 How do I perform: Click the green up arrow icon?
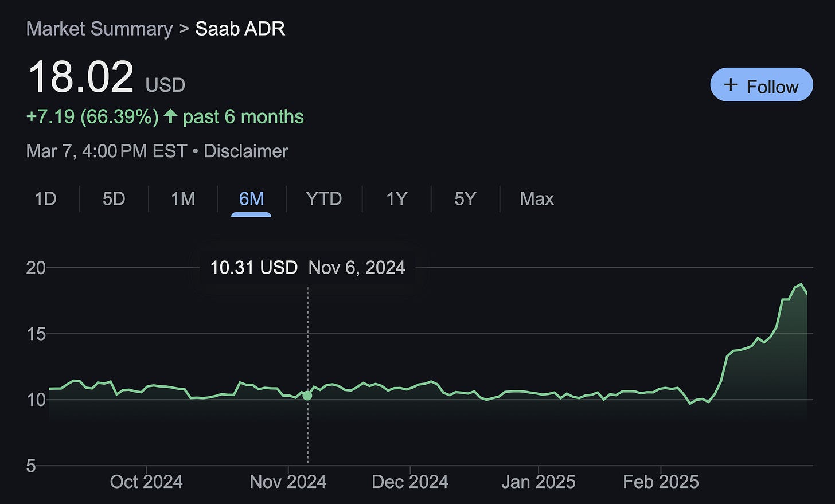coord(170,116)
